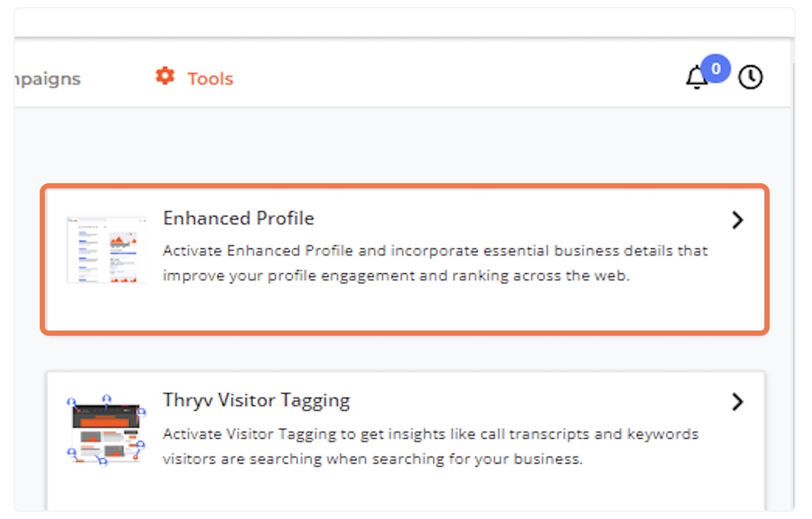
Task: Click the Thryv Visitor Tagging thumbnail image
Action: click(x=107, y=431)
